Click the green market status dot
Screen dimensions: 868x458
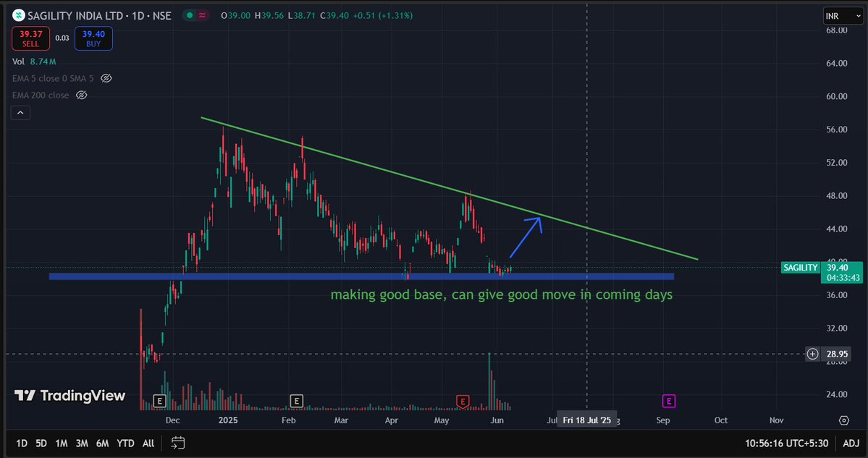click(190, 15)
